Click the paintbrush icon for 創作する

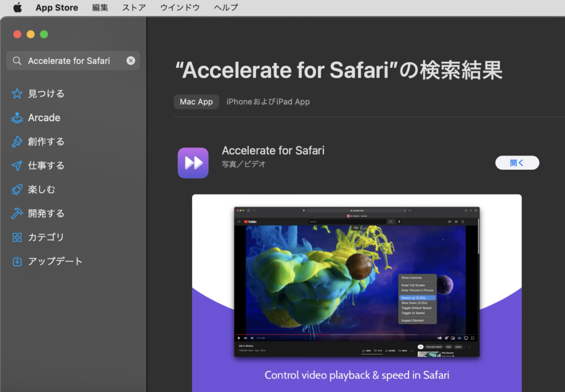coord(17,142)
